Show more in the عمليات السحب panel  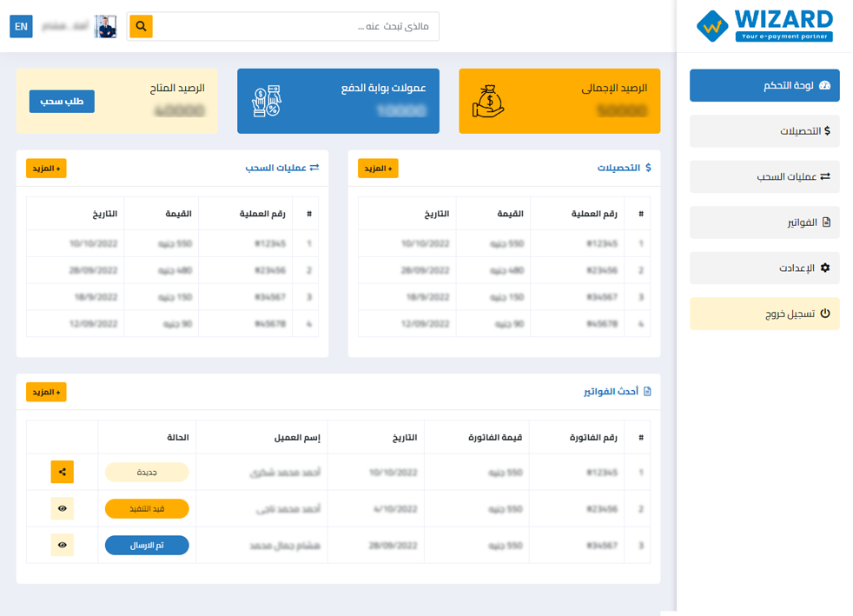46,169
